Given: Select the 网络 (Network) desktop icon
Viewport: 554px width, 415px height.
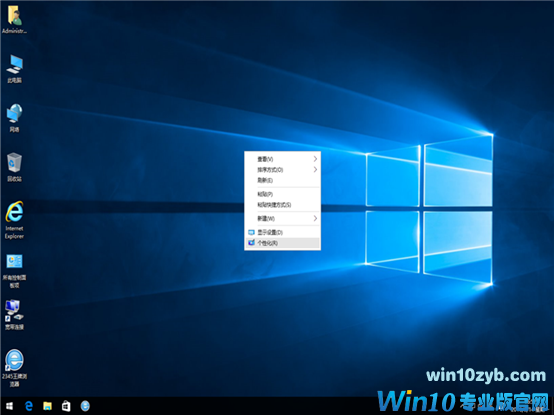Looking at the screenshot, I should (x=14, y=118).
